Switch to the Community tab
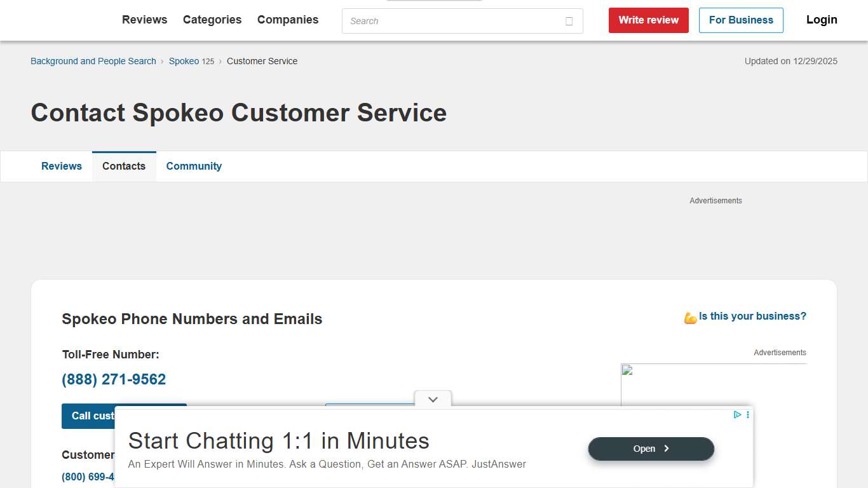This screenshot has width=868, height=488. coord(194,166)
